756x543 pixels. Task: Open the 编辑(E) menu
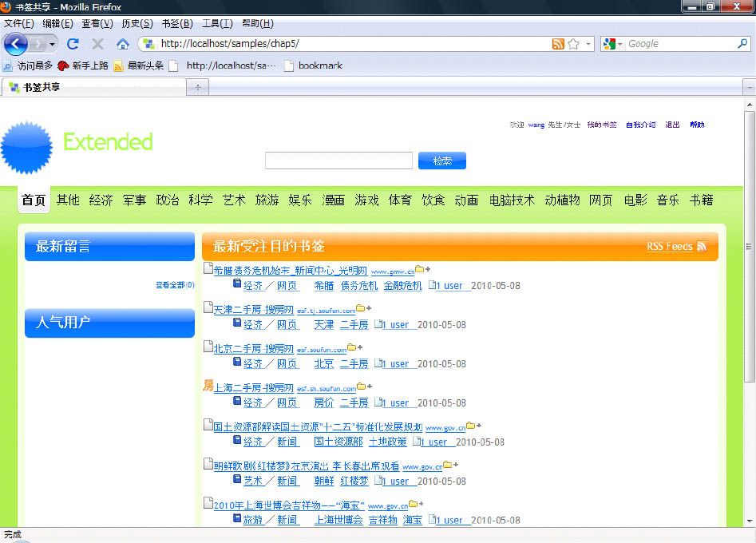[x=57, y=23]
